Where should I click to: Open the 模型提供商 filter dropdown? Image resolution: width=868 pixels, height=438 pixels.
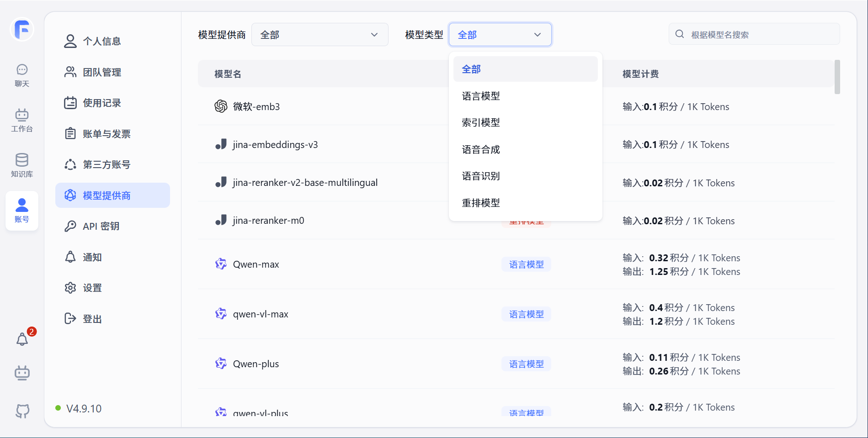coord(320,35)
